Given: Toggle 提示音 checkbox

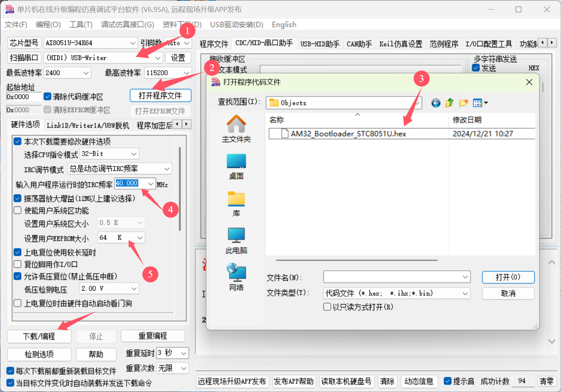Looking at the screenshot, I should pyautogui.click(x=448, y=381).
